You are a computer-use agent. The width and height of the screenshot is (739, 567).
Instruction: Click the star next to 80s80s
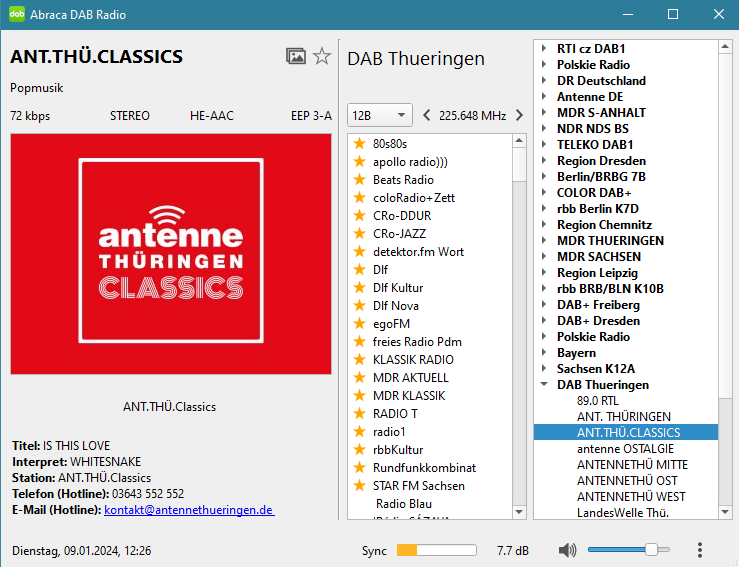[360, 144]
